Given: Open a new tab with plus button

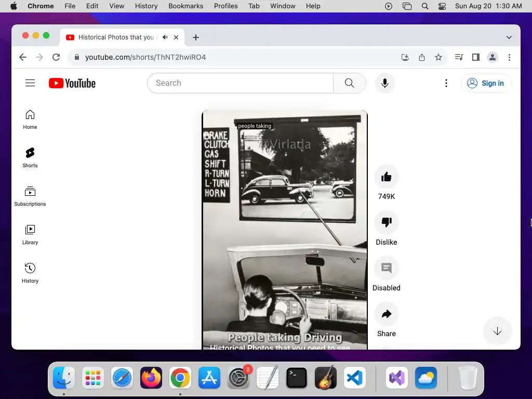Looking at the screenshot, I should (196, 37).
